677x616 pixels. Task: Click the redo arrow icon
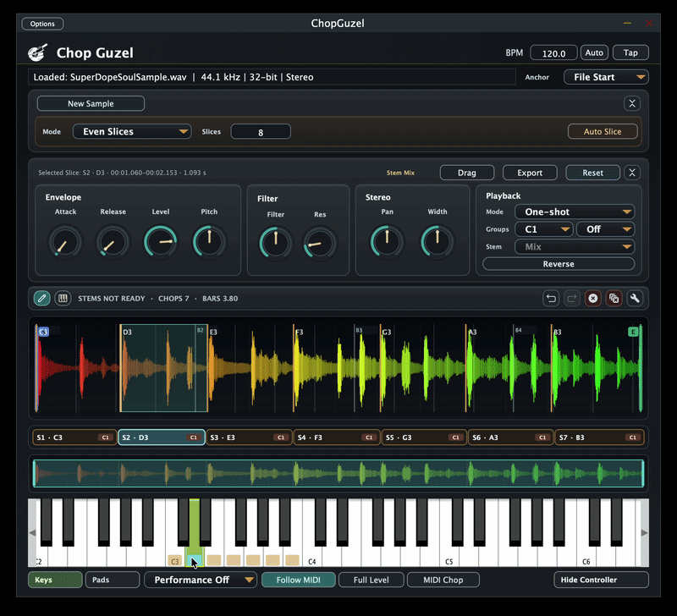pos(572,298)
